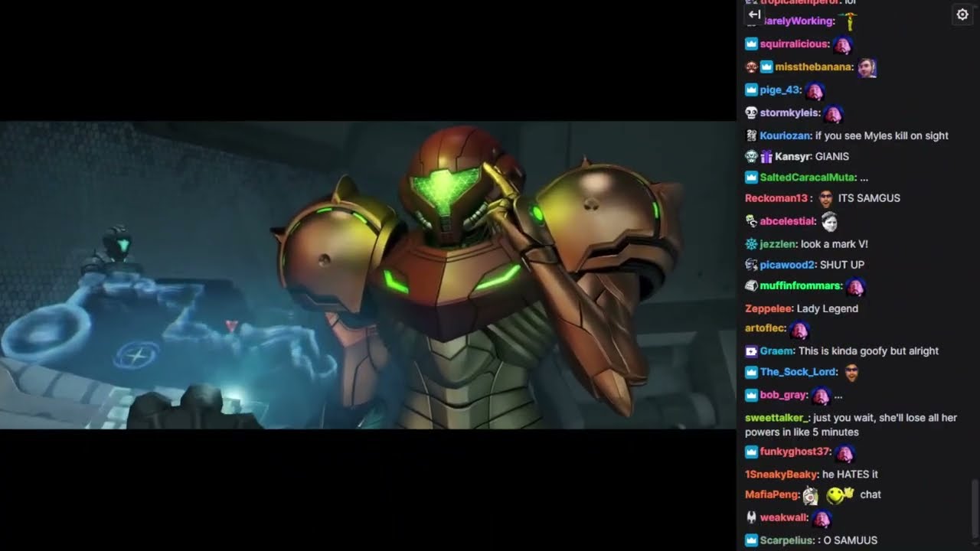Click the yellow waving smiley emote by MafiaPeng
Image resolution: width=980 pixels, height=551 pixels.
click(840, 495)
